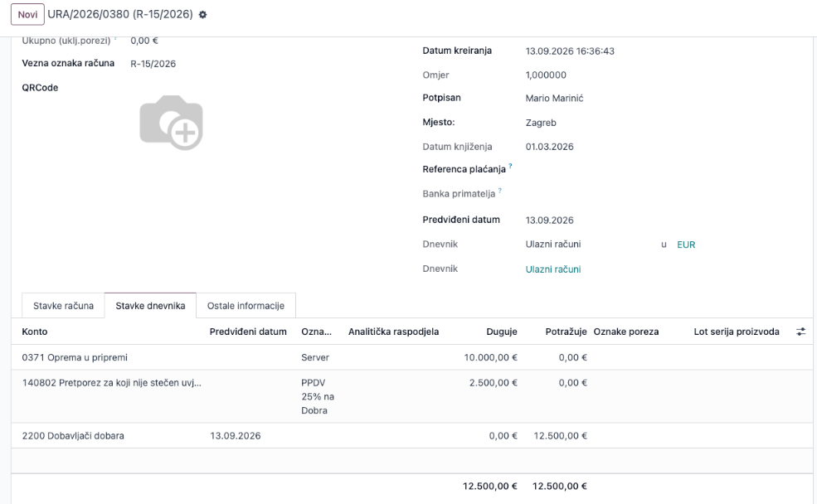Show help tooltip for Banka primatelja
Screen dimensions: 817x504
coord(500,191)
